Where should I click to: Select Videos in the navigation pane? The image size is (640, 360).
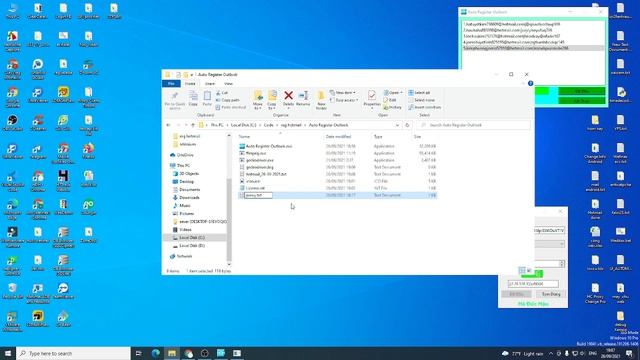pyautogui.click(x=185, y=230)
